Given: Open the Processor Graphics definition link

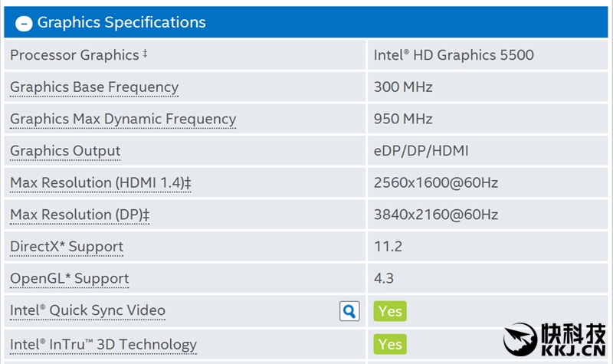Looking at the screenshot, I should [x=74, y=55].
